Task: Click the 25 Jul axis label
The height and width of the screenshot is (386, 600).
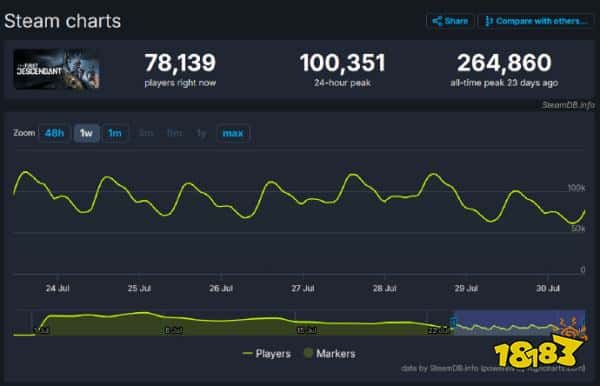Action: pos(139,288)
